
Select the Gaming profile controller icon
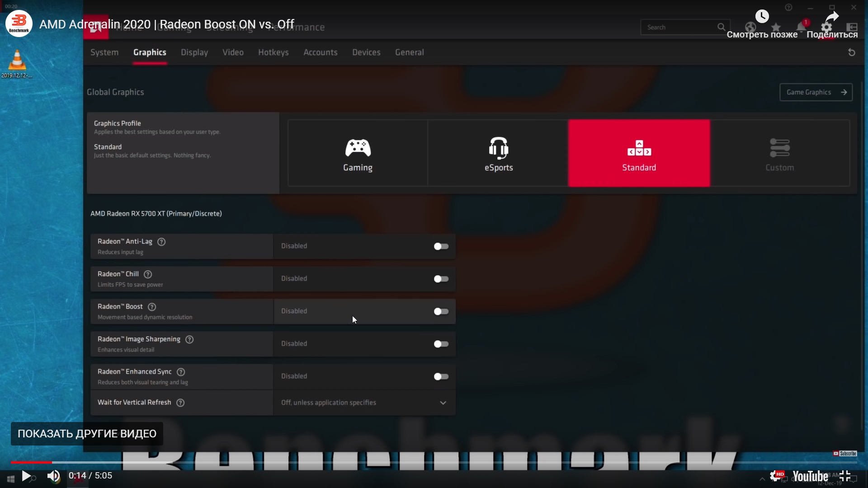[x=358, y=148]
